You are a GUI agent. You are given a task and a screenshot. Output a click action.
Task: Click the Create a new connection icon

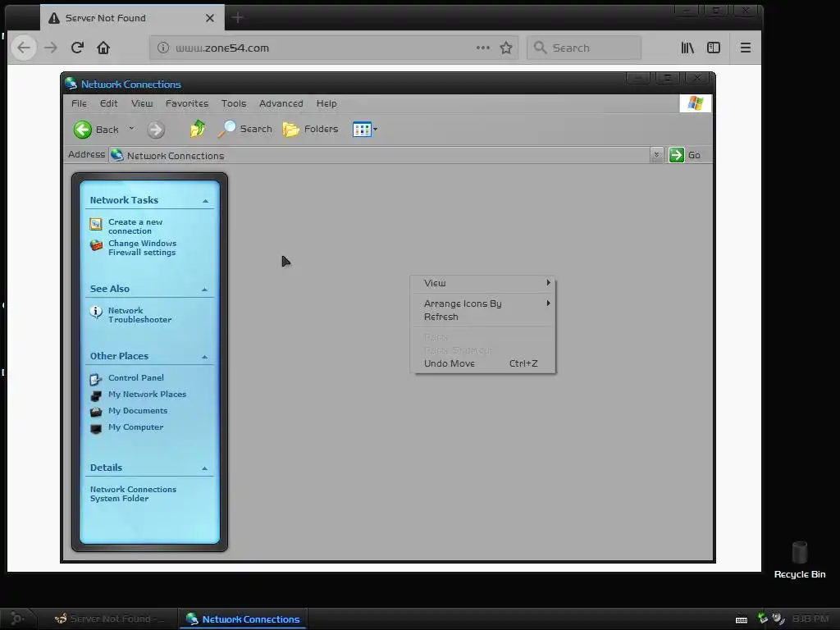[x=96, y=224]
